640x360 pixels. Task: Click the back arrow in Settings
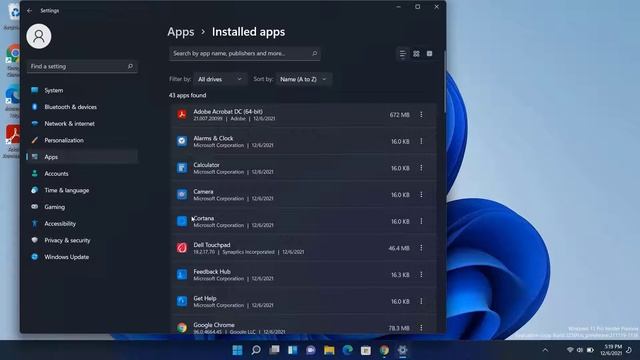pos(29,11)
